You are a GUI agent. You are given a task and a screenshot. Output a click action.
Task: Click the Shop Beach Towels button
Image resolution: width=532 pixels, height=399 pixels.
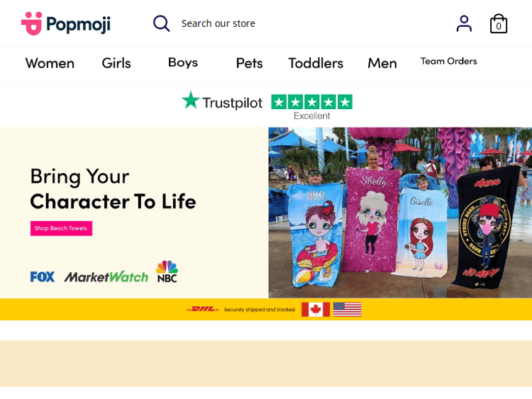point(61,228)
